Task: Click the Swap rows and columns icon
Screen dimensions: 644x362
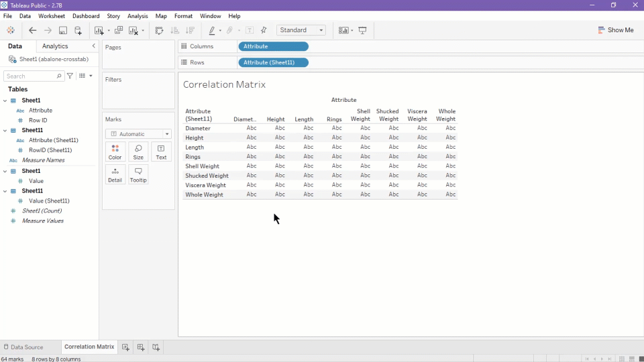Action: point(159,30)
